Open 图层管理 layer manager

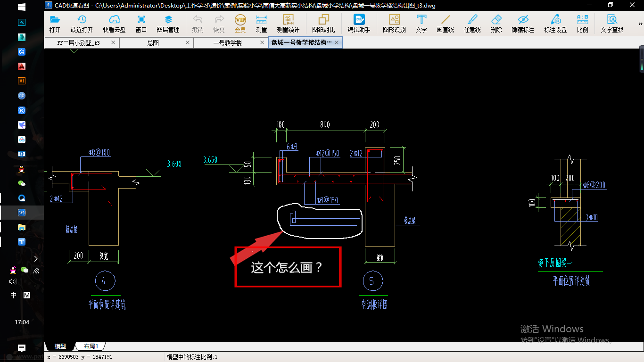168,24
